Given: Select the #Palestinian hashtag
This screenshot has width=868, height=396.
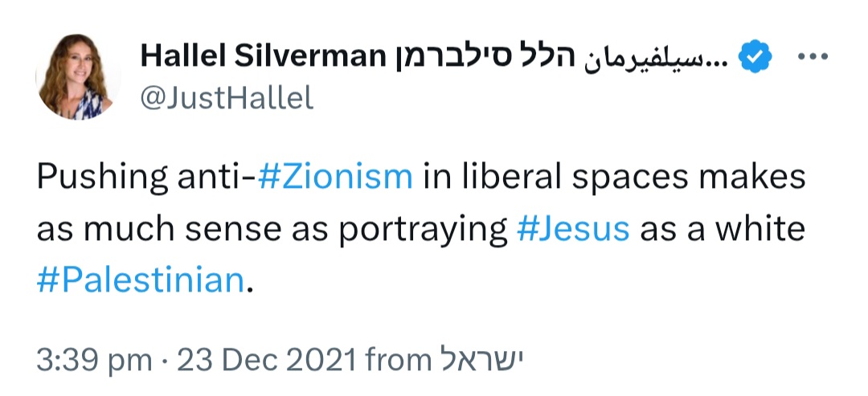Looking at the screenshot, I should click(140, 280).
